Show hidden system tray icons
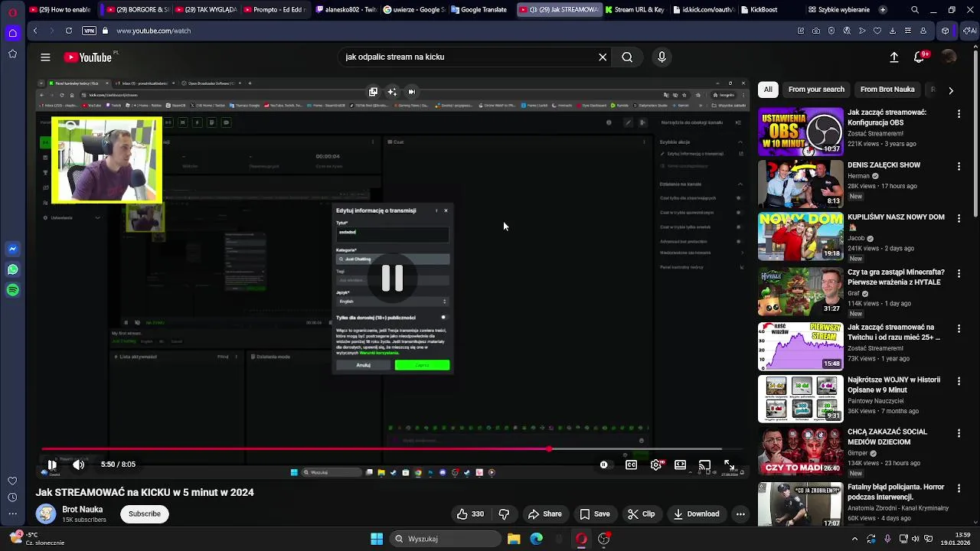The width and height of the screenshot is (980, 551). (x=854, y=539)
